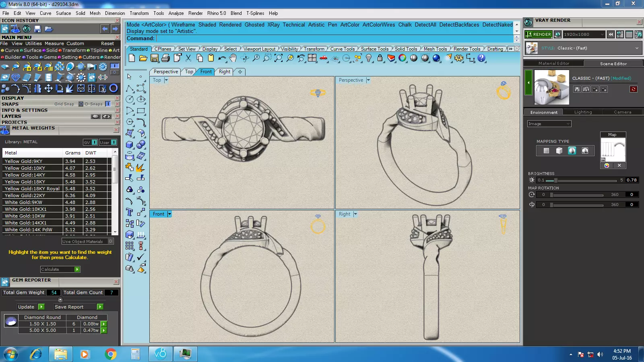Click the Print icon in the Standard toolbar
Image resolution: width=644 pixels, height=362 pixels.
tap(165, 58)
